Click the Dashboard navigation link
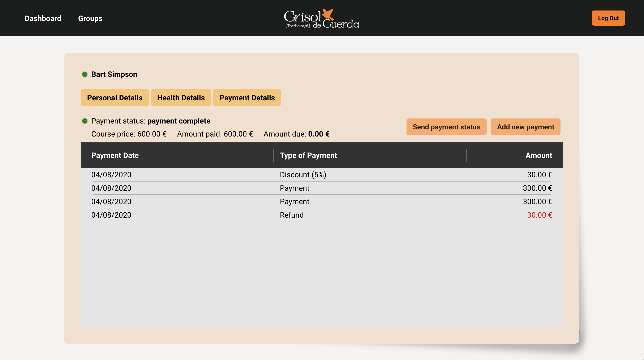 43,18
